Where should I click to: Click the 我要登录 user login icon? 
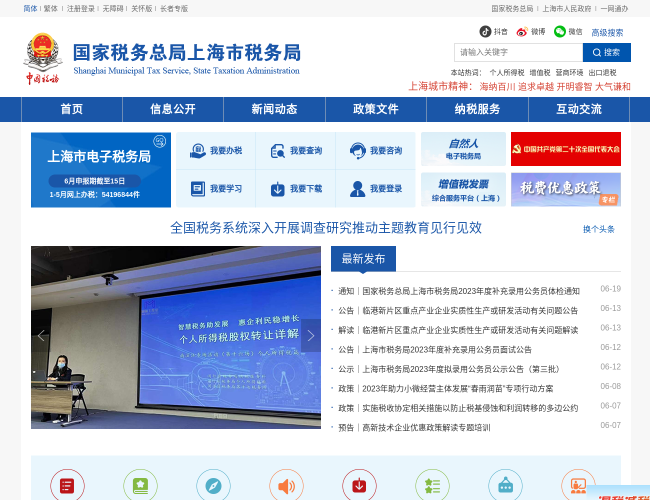tap(356, 189)
